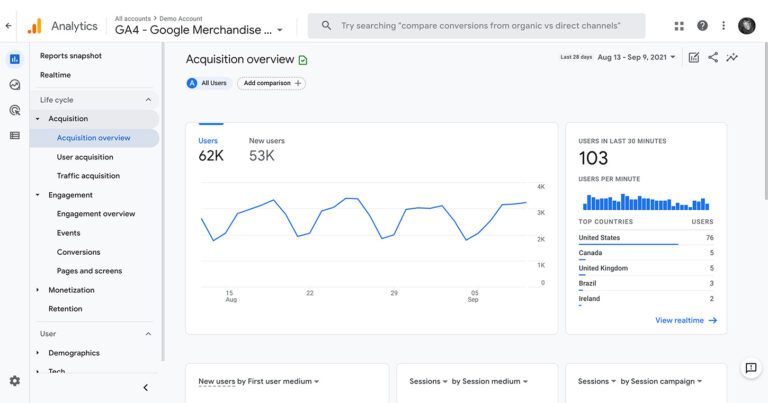Viewport: 768px width, 403px height.
Task: Click the page vertical scrollbar
Action: click(x=766, y=121)
